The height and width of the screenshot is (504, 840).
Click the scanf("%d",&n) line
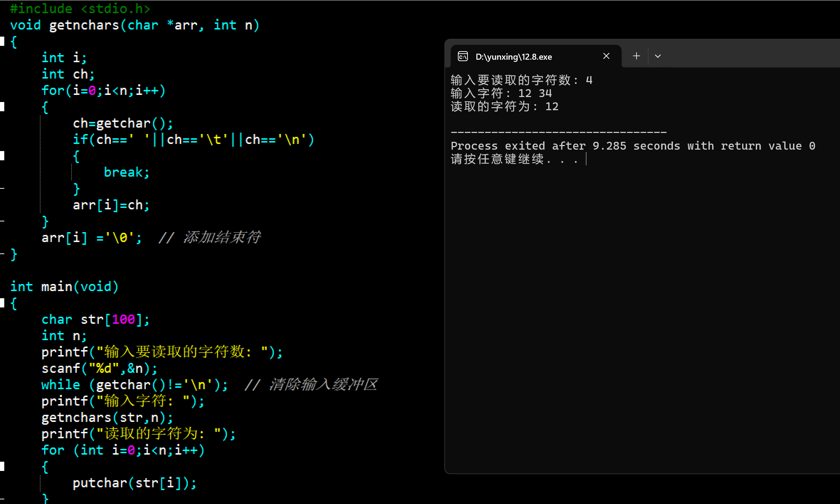click(100, 368)
